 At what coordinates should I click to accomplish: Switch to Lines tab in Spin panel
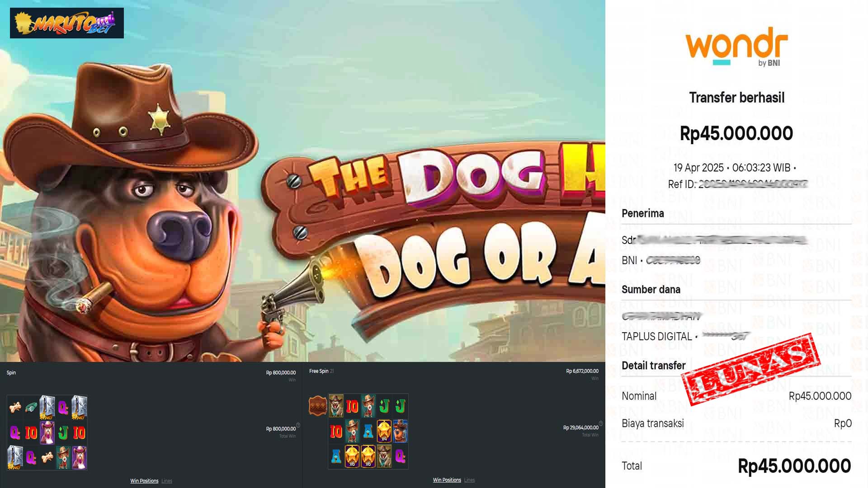click(x=167, y=481)
